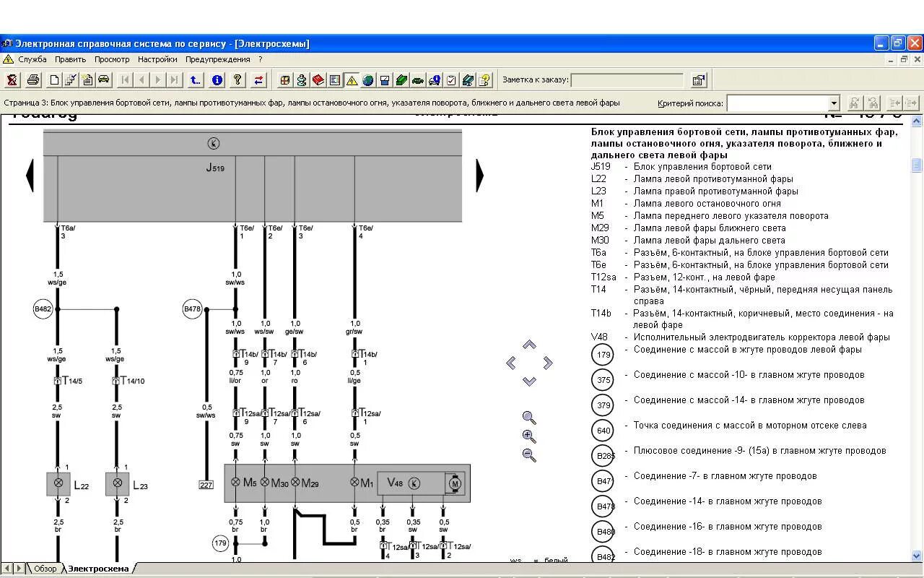Click the tab scroll left arrow at bottom

[x=6, y=569]
